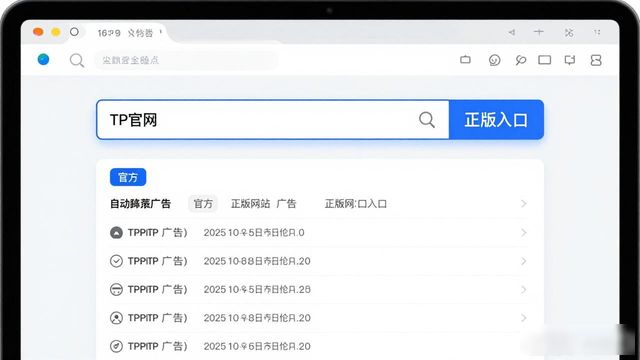Expand the chevron of the person-icon row

tap(524, 318)
